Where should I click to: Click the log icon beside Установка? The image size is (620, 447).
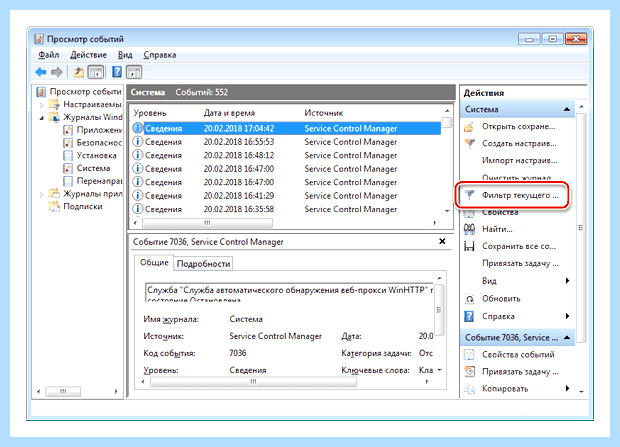pos(68,155)
